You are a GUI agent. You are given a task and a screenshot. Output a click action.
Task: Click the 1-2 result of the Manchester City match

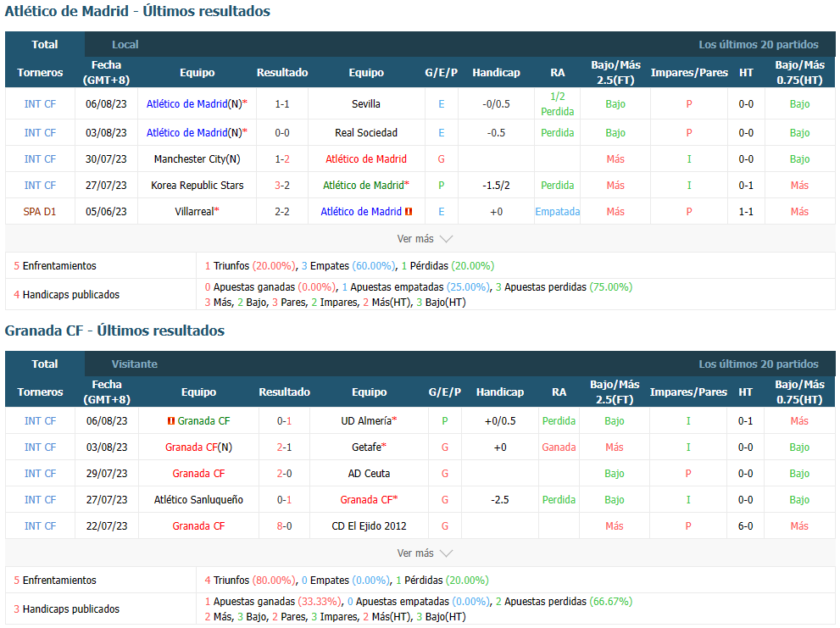tap(282, 159)
